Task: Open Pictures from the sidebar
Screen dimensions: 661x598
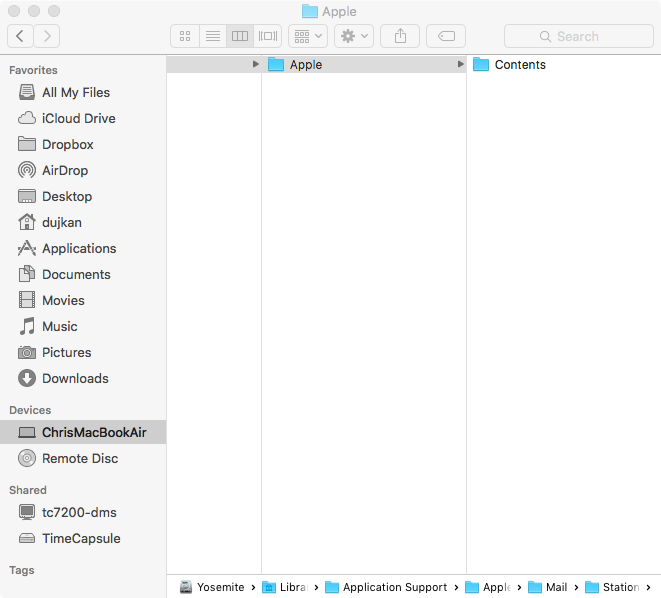Action: click(83, 353)
